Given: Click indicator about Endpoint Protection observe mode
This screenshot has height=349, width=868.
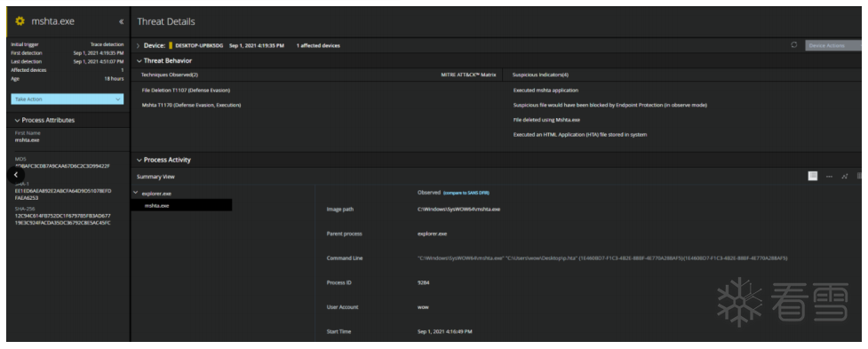Looking at the screenshot, I should (x=610, y=105).
